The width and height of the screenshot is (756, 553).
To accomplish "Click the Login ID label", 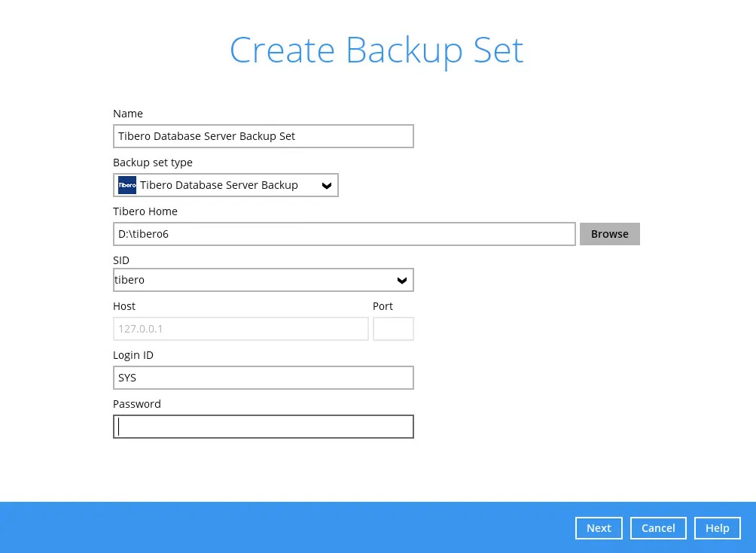I will pos(133,355).
